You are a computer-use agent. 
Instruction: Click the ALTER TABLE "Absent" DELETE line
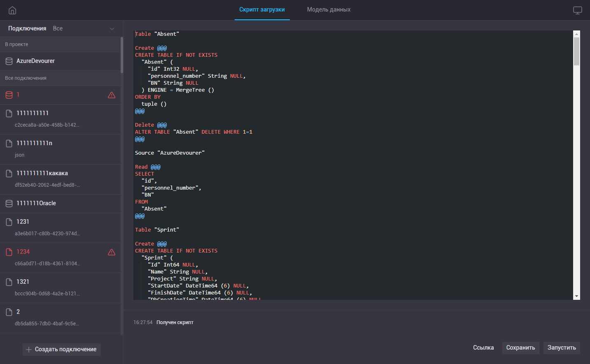[x=194, y=132]
